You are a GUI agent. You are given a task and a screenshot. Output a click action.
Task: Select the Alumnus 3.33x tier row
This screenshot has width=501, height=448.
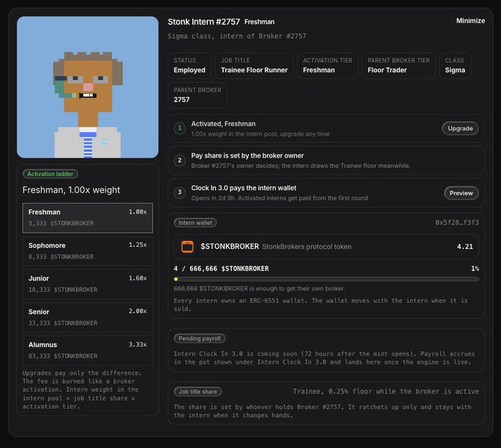[x=88, y=350]
